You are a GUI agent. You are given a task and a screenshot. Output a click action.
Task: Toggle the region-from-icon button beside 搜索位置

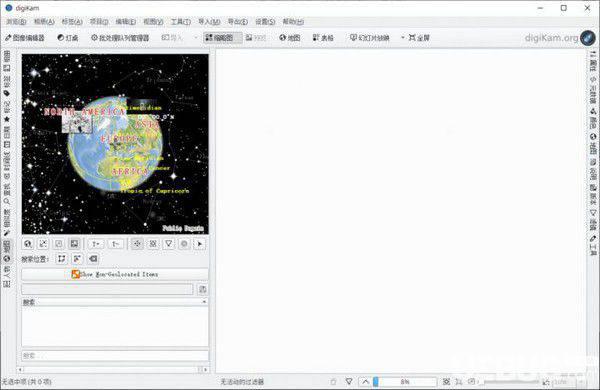[x=77, y=259]
